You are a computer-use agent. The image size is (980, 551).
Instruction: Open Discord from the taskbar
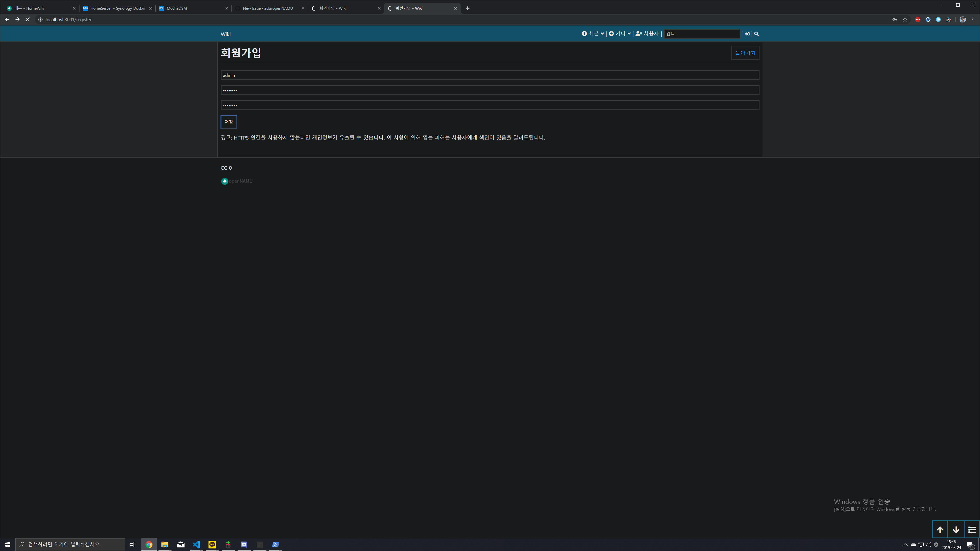[244, 545]
